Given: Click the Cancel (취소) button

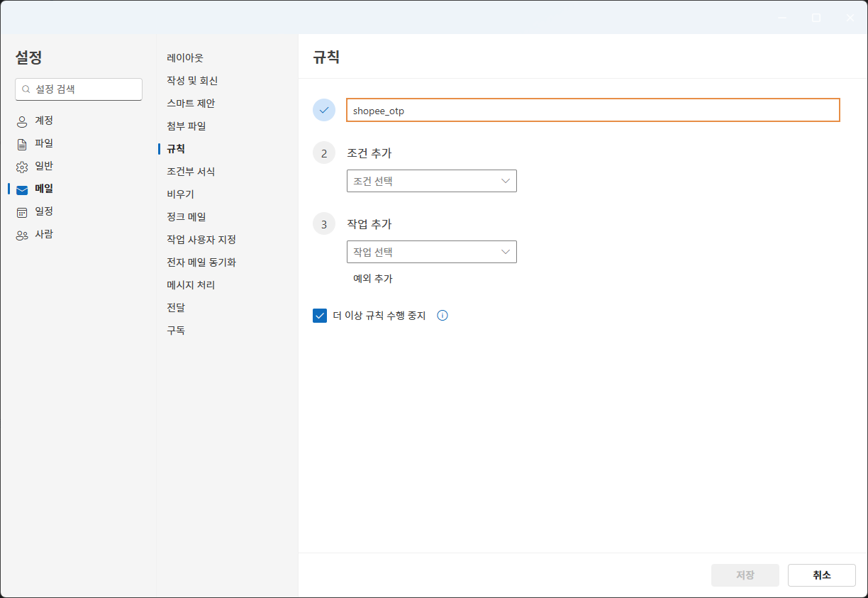Looking at the screenshot, I should pyautogui.click(x=821, y=575).
